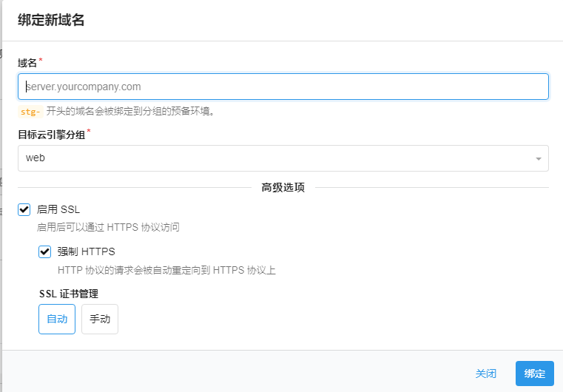Click the 强制 HTTPS label text
Screen dimensions: 563x392
86,251
